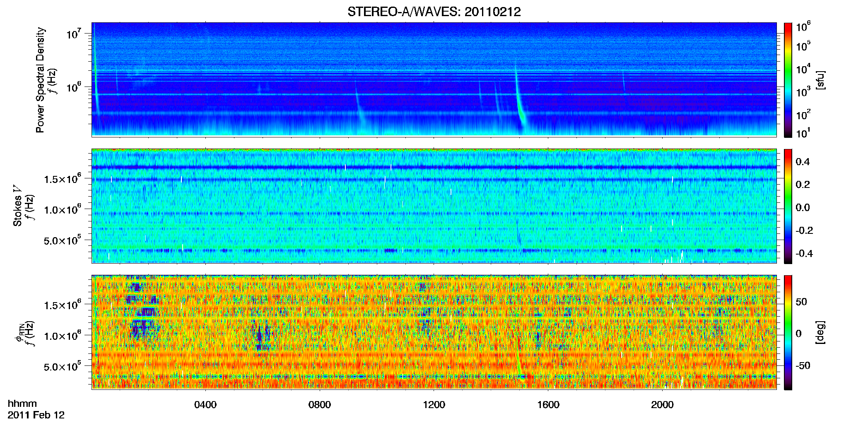Screen dimensions: 868x447
Task: Click the Stokes V colorbar
Action: (788, 206)
